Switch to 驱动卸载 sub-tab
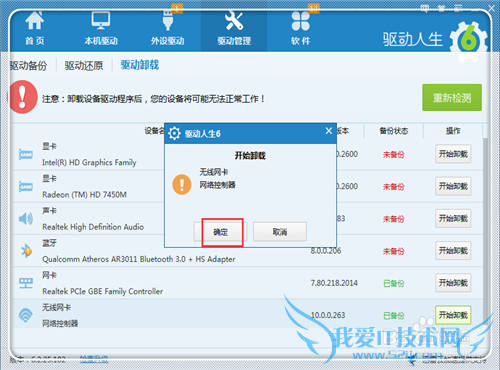The image size is (500, 370). (x=140, y=65)
